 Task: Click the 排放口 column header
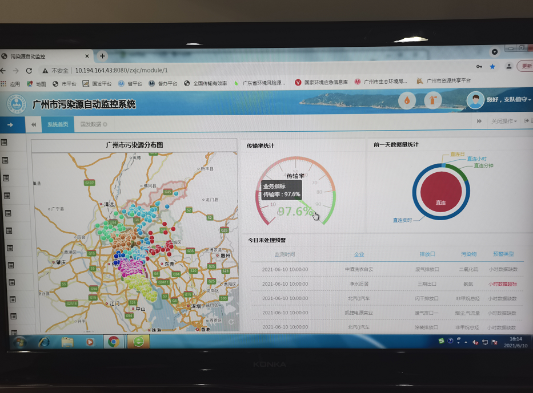(x=427, y=254)
